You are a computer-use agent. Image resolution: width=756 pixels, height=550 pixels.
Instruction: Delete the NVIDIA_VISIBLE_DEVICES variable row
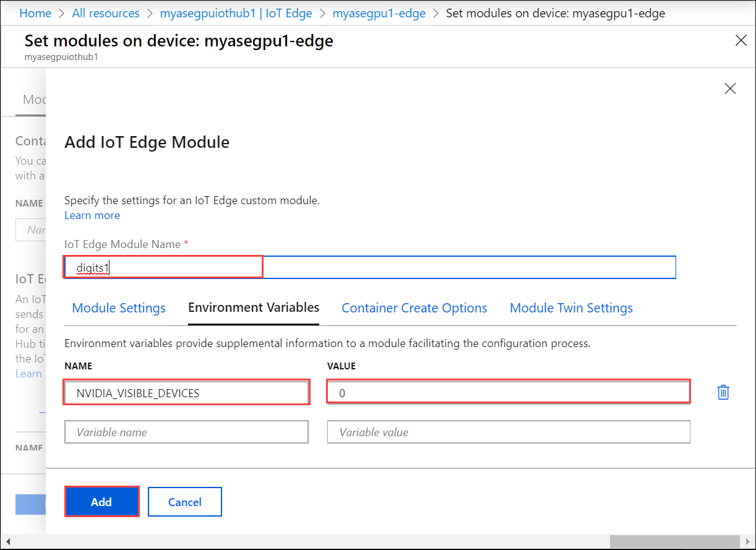723,392
